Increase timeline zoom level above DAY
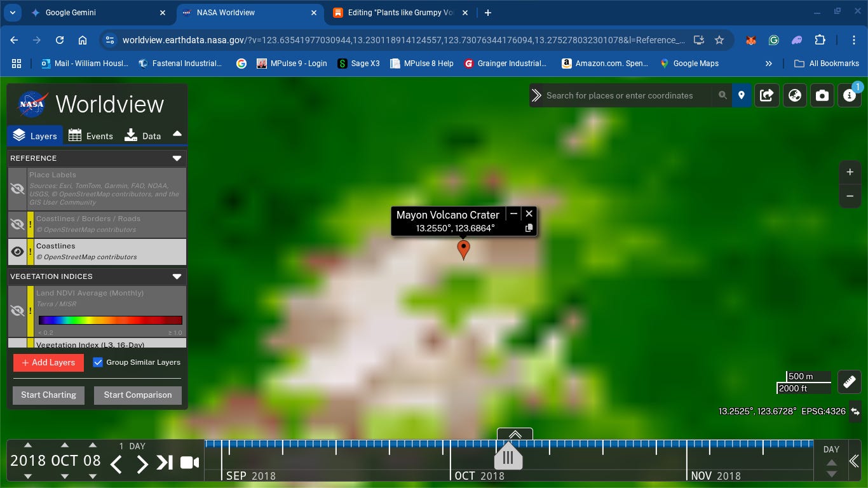The height and width of the screenshot is (488, 868). click(831, 462)
